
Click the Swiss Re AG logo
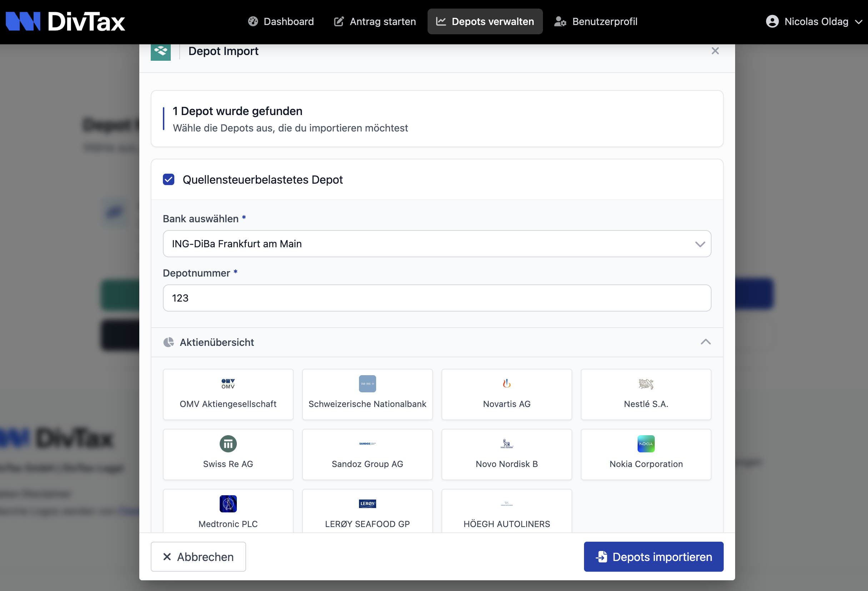tap(228, 444)
